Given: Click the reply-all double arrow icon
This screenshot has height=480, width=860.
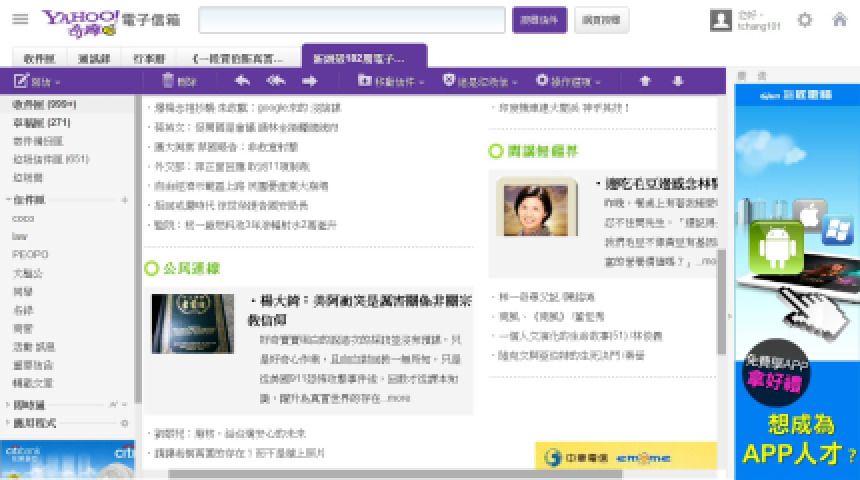Looking at the screenshot, I should (x=276, y=81).
